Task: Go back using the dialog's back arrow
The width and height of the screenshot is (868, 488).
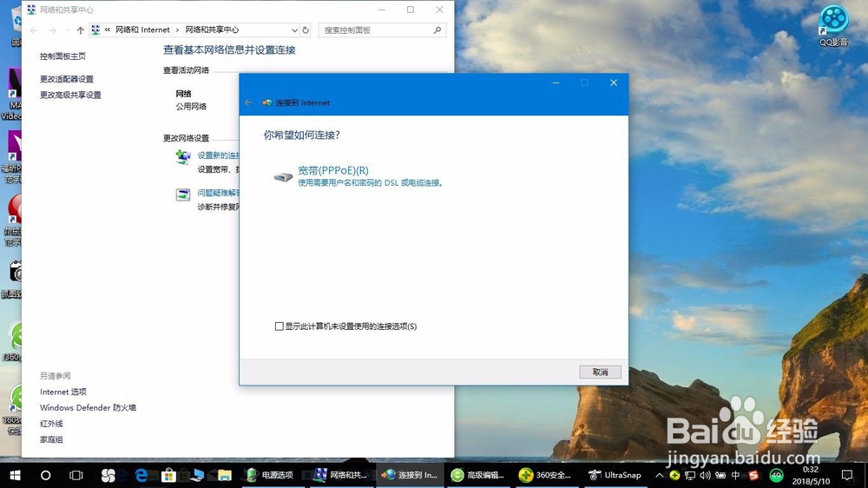Action: point(248,102)
